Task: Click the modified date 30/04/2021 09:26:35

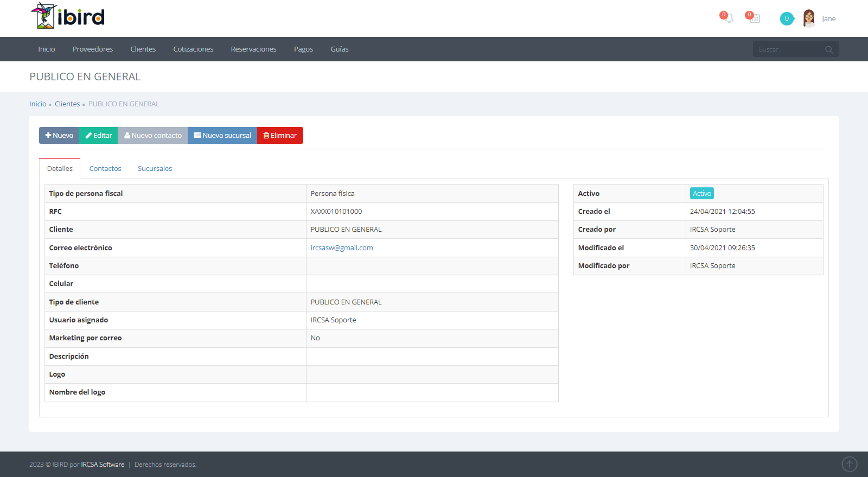Action: tap(723, 247)
